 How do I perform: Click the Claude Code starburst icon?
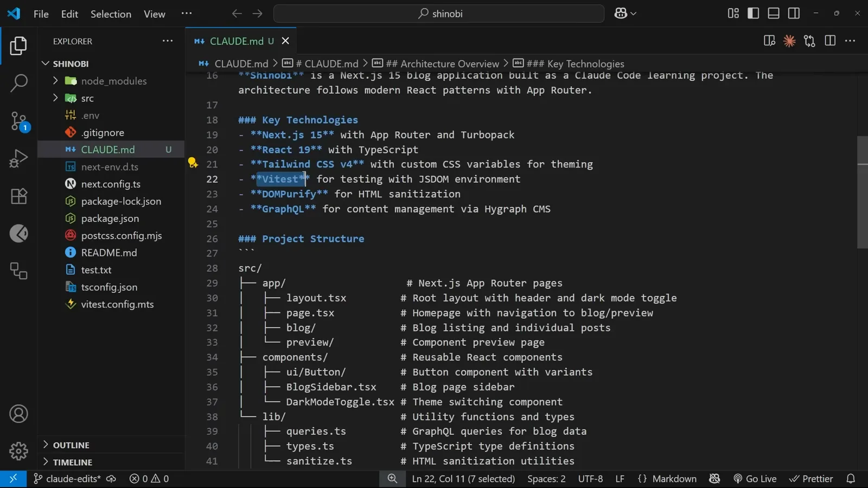pyautogui.click(x=789, y=41)
